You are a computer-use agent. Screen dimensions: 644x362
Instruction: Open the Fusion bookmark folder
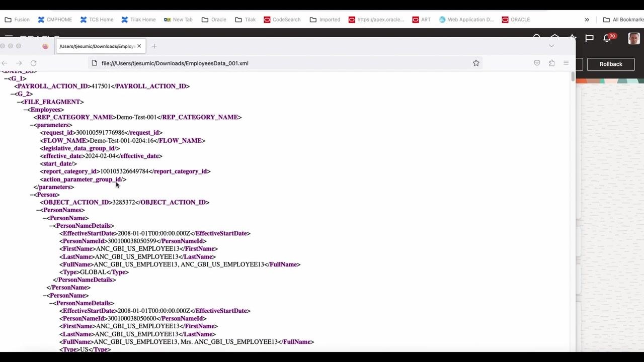point(17,20)
